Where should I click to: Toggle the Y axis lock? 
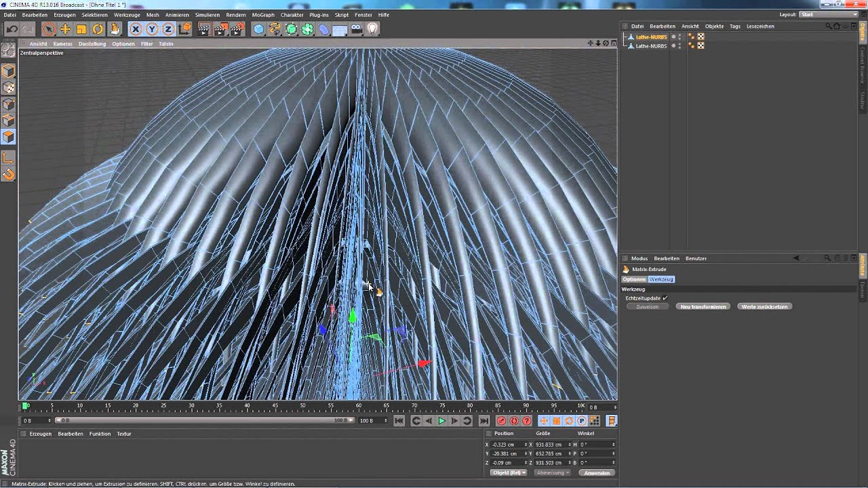click(x=152, y=29)
